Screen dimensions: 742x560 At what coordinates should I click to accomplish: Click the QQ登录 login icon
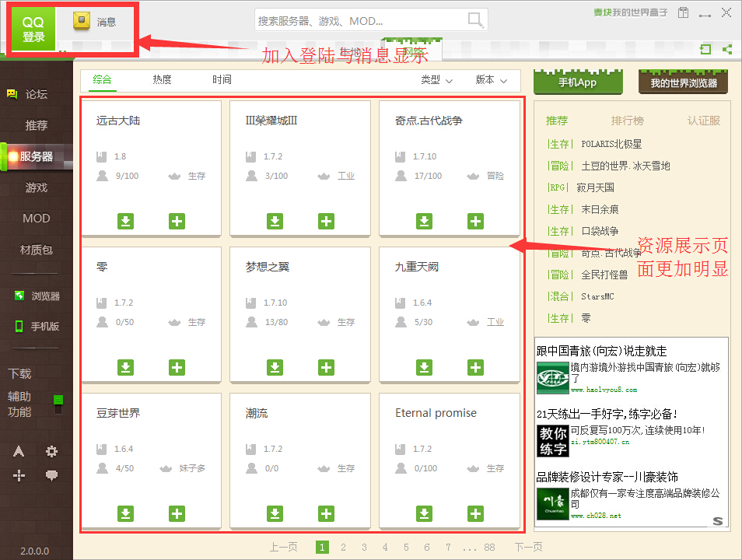point(32,27)
